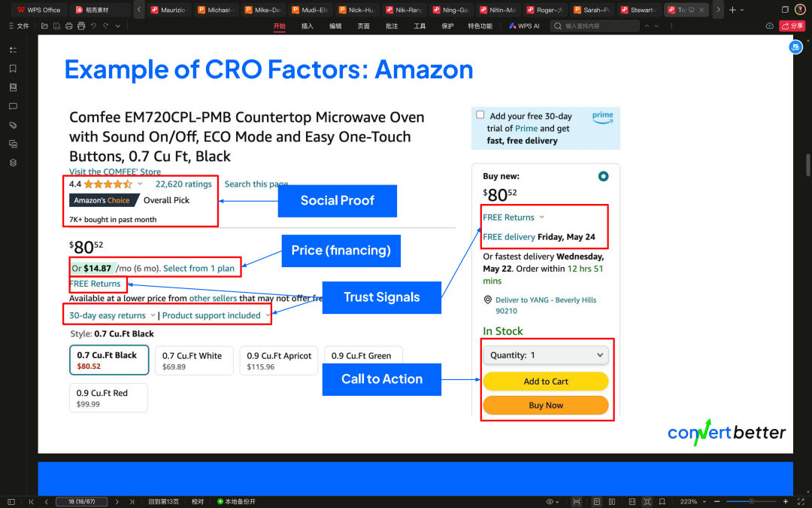This screenshot has height=508, width=812.
Task: Undo the last action
Action: (94, 26)
